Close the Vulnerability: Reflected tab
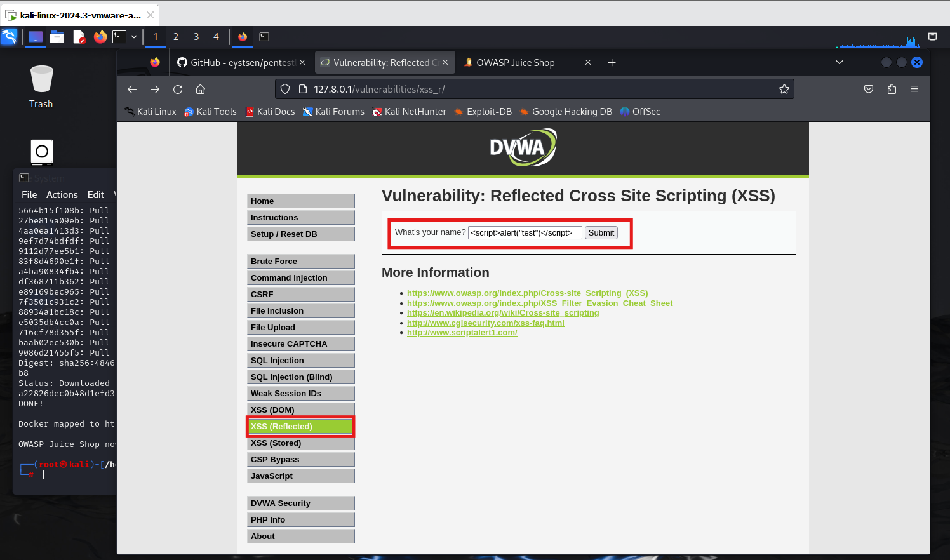950x560 pixels. pyautogui.click(x=445, y=62)
